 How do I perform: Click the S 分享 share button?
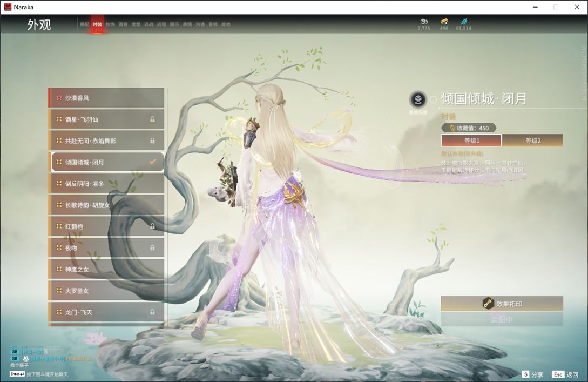point(532,374)
